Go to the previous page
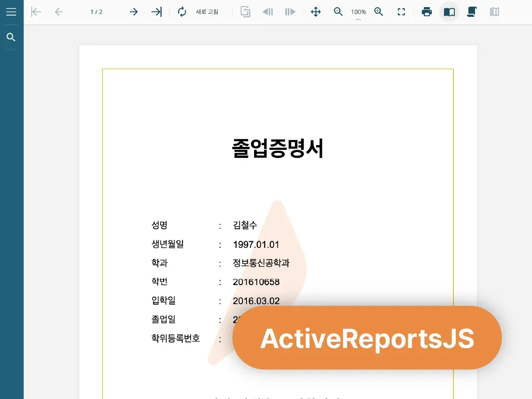Viewport: 532px width, 399px height. click(59, 12)
